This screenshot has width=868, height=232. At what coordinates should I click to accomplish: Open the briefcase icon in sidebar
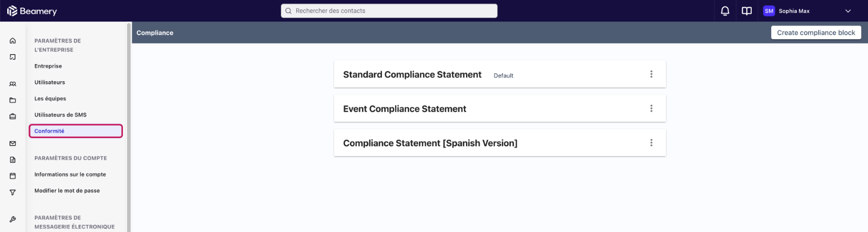[x=13, y=117]
